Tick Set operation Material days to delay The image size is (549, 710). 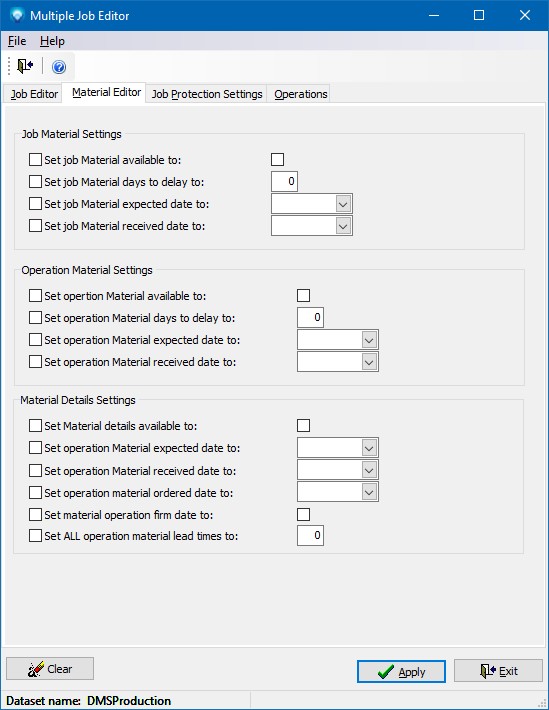(x=35, y=317)
